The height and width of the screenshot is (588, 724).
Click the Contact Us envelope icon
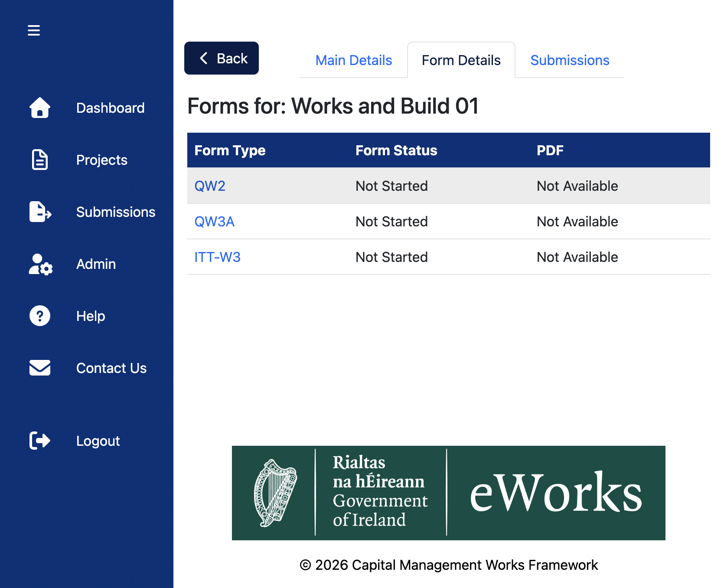pyautogui.click(x=40, y=368)
